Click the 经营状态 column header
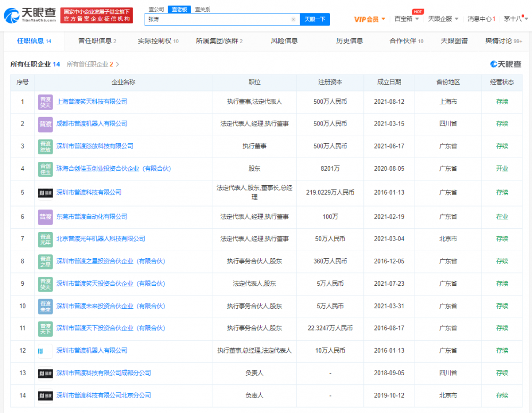The width and height of the screenshot is (532, 413). click(502, 82)
